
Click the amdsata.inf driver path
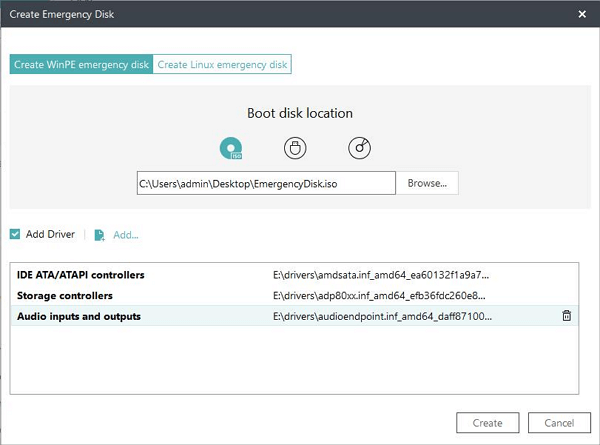381,275
